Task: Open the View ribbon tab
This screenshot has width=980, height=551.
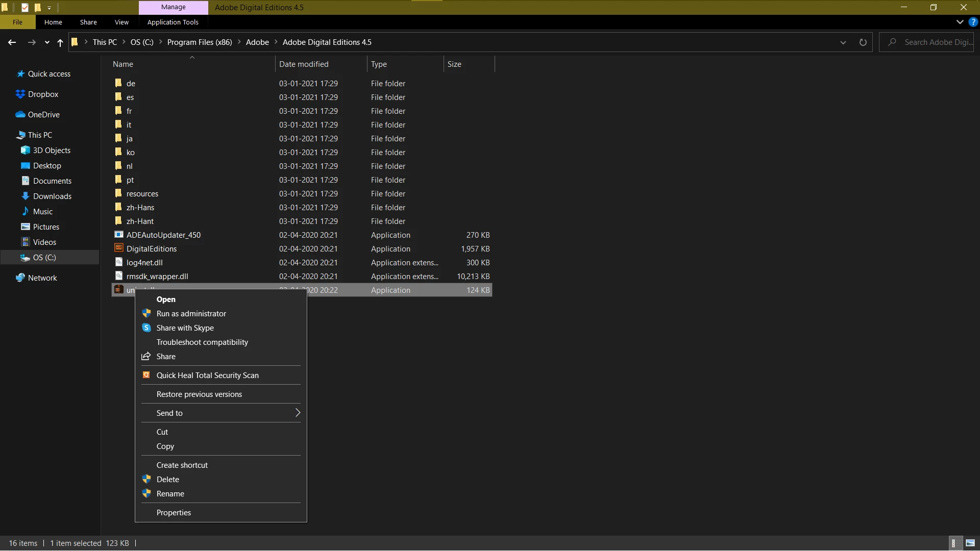Action: (121, 22)
